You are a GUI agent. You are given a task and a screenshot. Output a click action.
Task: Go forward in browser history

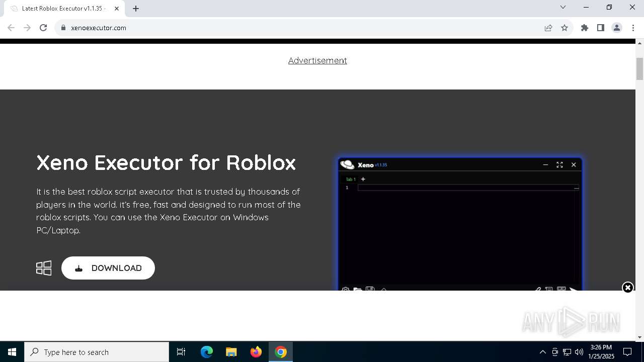27,28
